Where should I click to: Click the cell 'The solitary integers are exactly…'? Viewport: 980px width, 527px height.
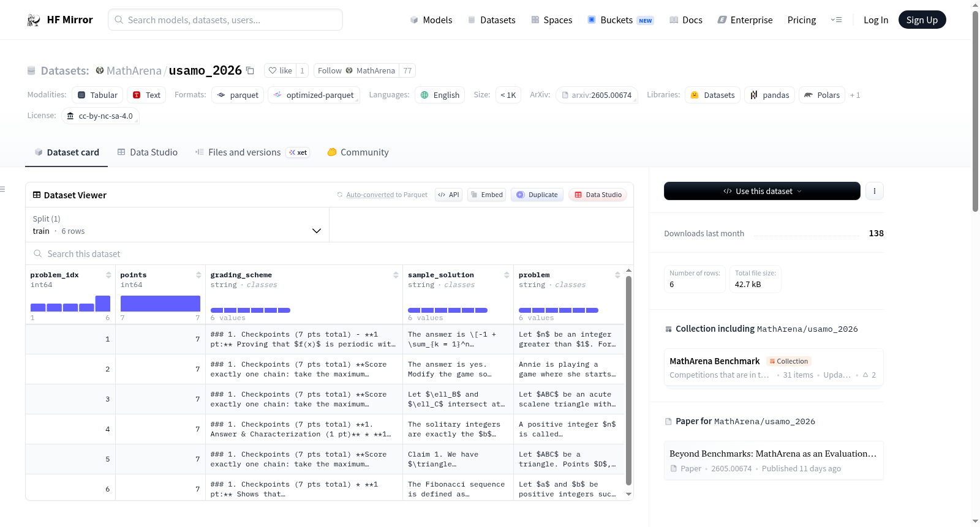[x=458, y=429]
